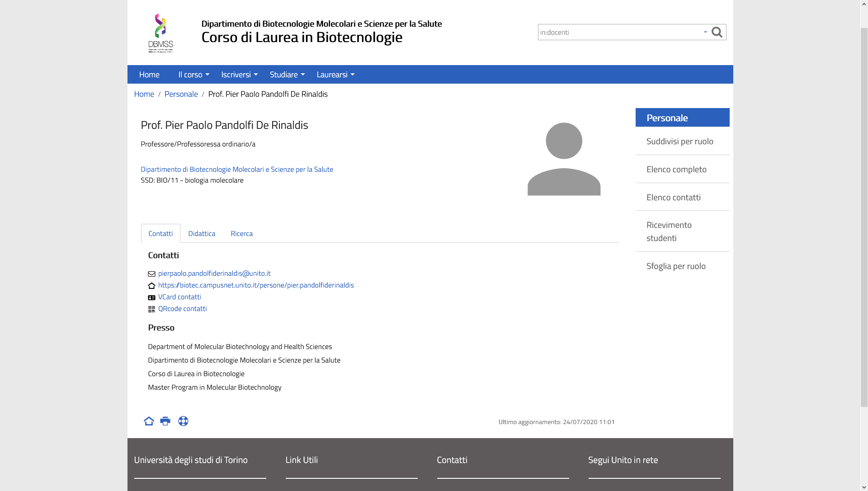Click the magnifying glass search icon

[x=717, y=32]
